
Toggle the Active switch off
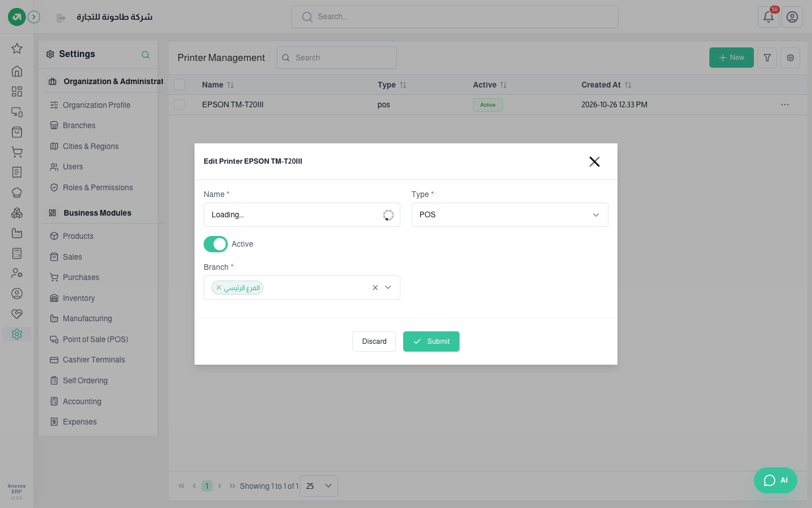[x=215, y=244]
